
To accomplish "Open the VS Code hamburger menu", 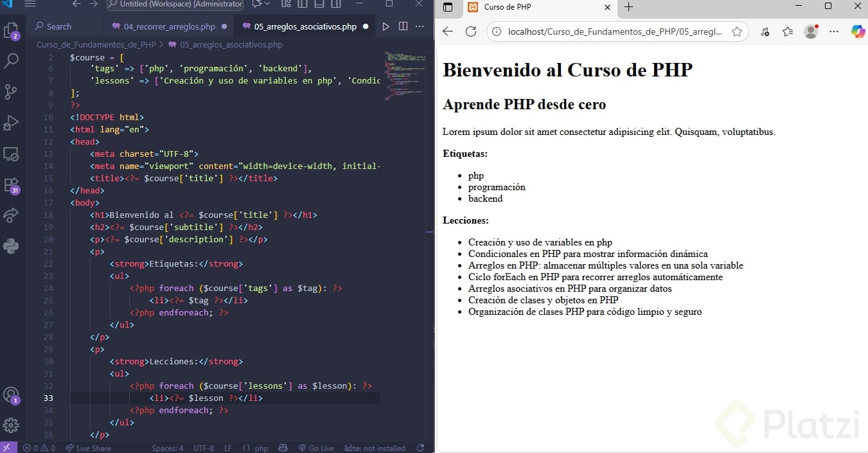I will coord(30,4).
